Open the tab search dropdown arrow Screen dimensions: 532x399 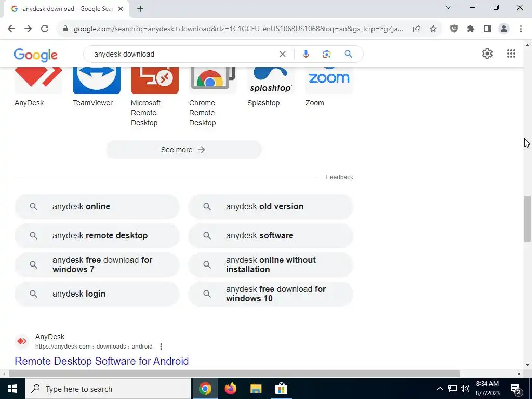coord(448,7)
